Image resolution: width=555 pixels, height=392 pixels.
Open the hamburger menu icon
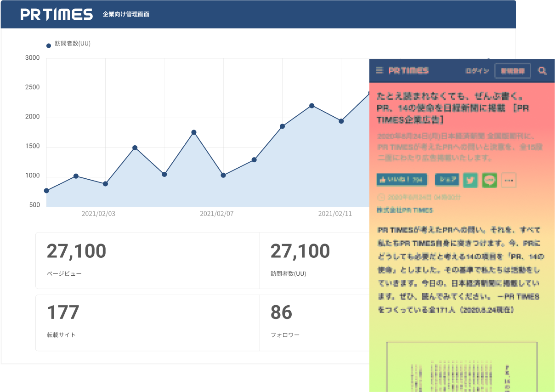point(379,70)
